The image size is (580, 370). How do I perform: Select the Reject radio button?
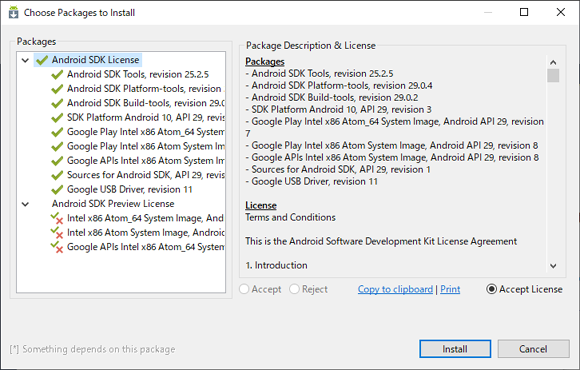pos(294,289)
